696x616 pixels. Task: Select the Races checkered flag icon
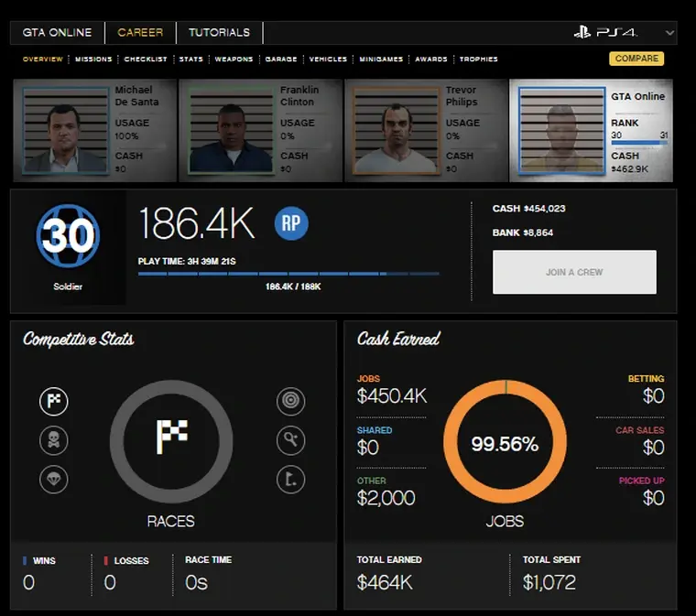click(54, 401)
